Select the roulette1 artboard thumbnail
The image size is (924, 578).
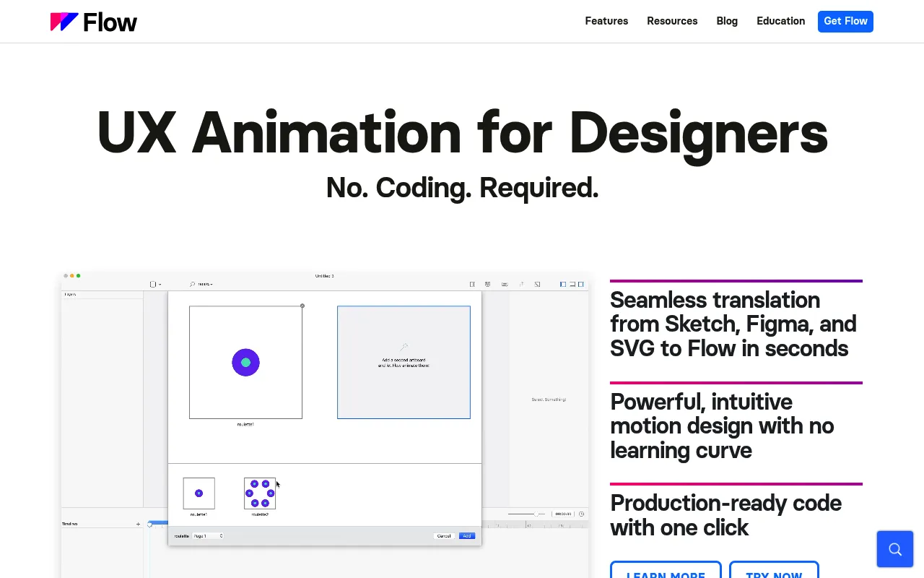click(199, 493)
